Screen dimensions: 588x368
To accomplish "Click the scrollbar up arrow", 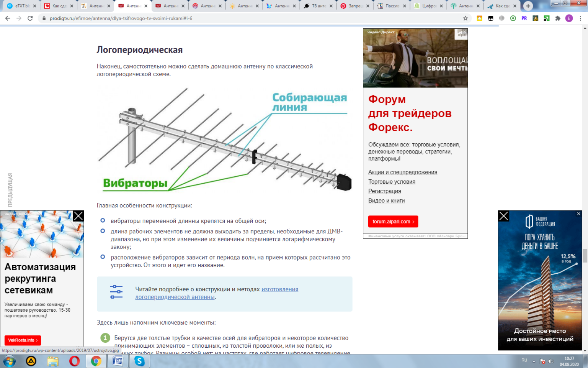I will (585, 28).
